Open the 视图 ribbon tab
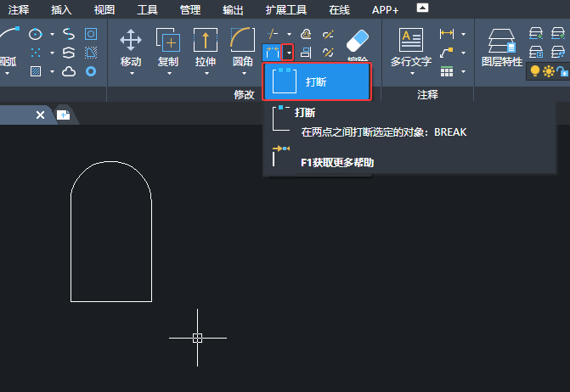Screen dimensions: 570x392 point(104,10)
